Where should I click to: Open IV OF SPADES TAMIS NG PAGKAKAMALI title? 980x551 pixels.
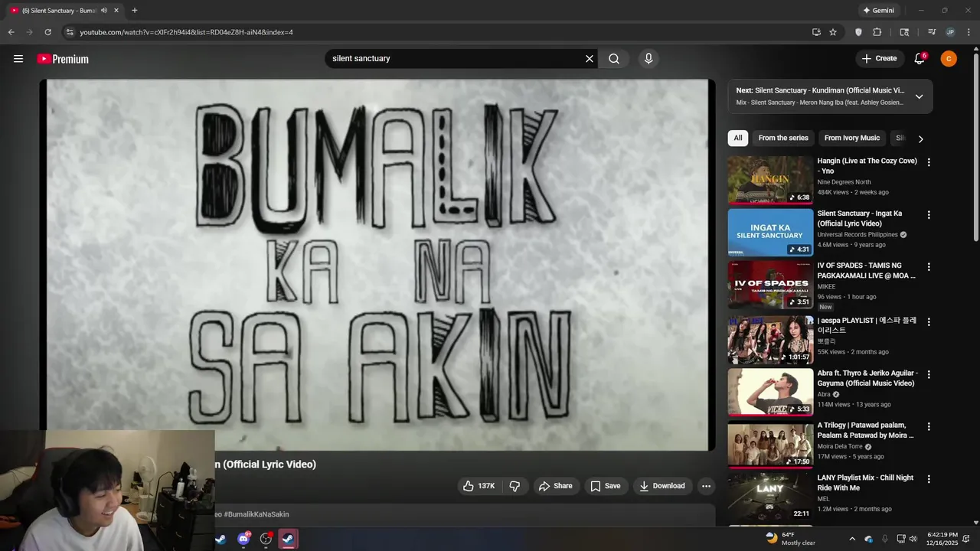(x=866, y=270)
